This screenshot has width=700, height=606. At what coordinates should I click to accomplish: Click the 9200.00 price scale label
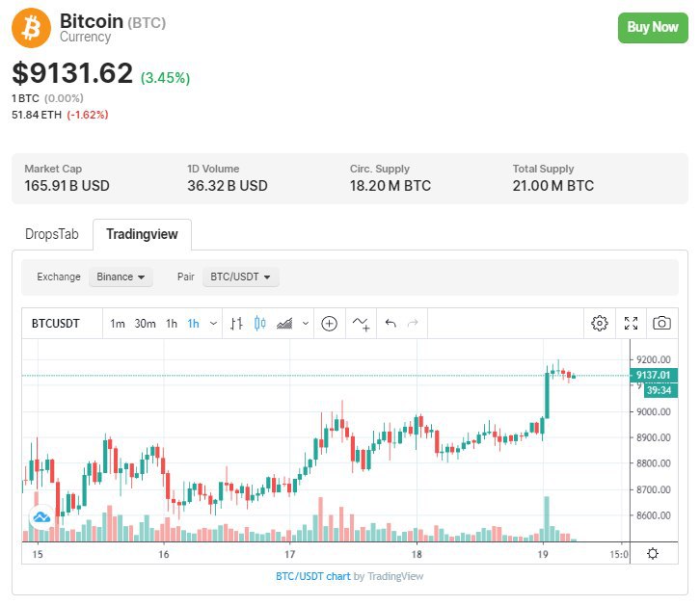click(x=654, y=359)
